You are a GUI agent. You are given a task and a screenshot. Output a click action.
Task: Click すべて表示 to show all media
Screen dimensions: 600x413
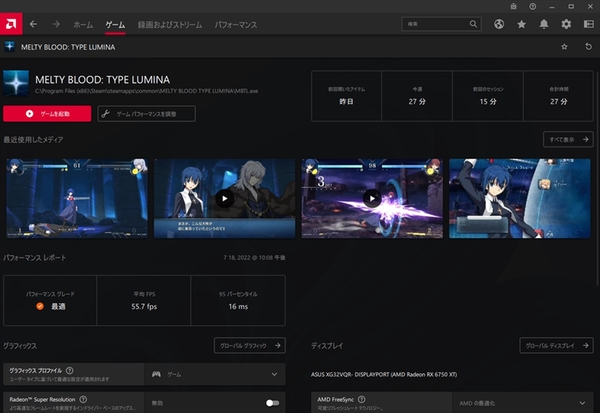pos(568,139)
